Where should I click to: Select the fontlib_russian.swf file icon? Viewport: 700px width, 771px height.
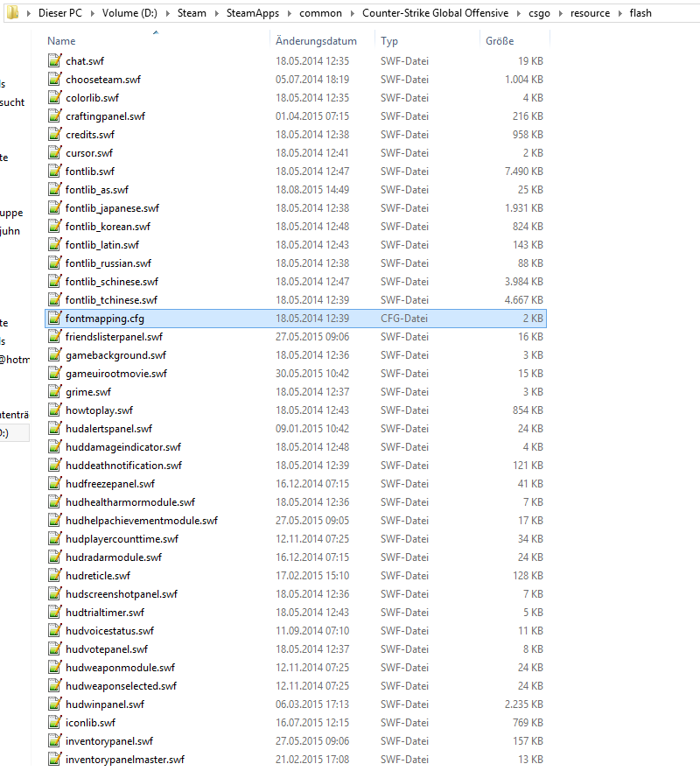tap(55, 263)
